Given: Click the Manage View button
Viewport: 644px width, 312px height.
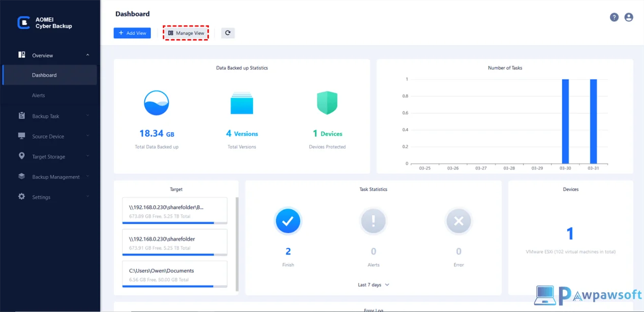Looking at the screenshot, I should [x=186, y=33].
